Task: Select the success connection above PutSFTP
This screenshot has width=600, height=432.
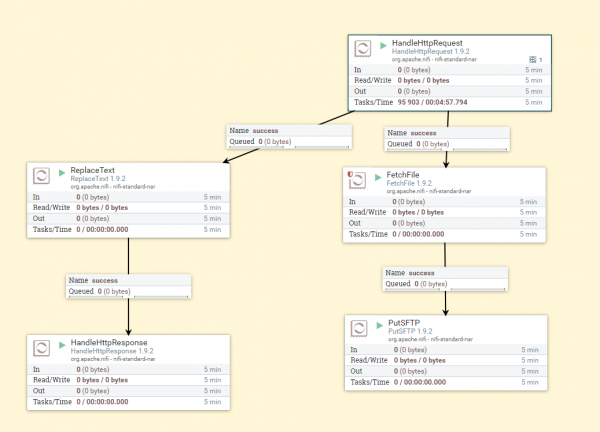Action: (x=445, y=278)
